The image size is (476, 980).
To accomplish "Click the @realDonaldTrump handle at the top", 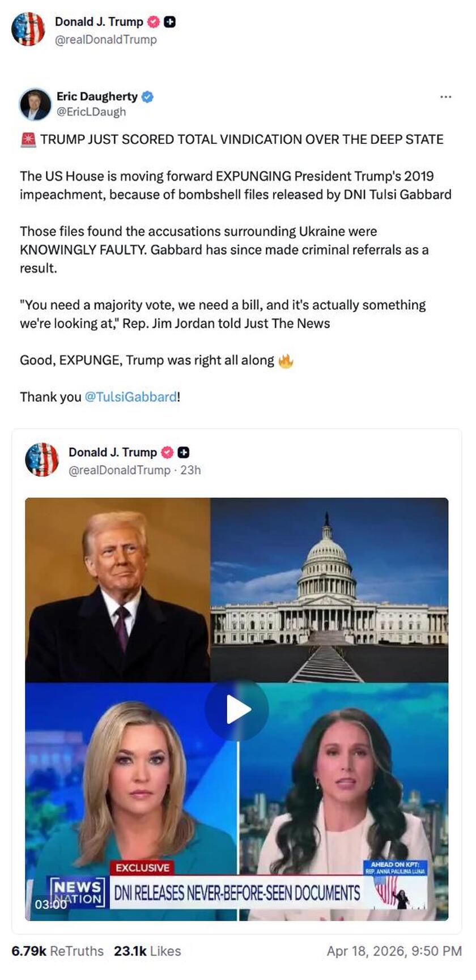I will pos(105,40).
